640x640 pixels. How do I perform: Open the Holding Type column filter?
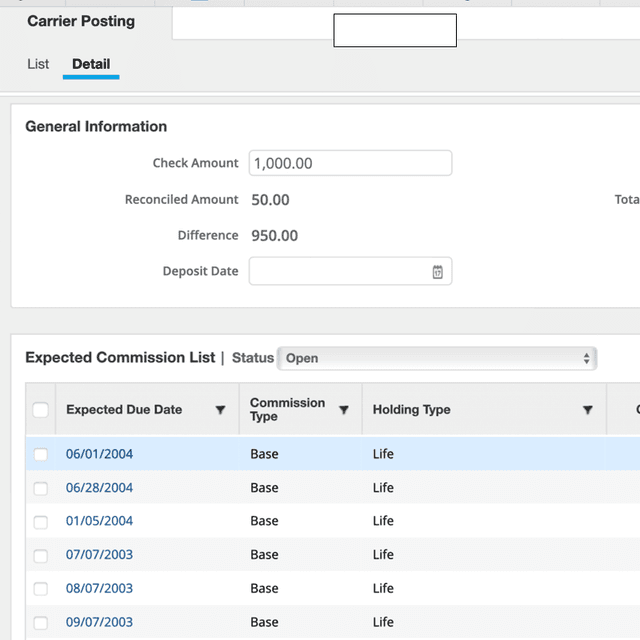(588, 410)
